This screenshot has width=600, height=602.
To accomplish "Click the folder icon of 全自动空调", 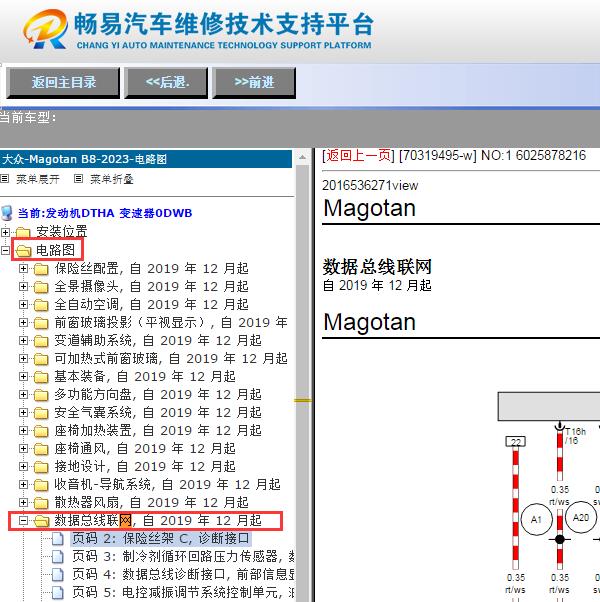I will click(x=41, y=305).
